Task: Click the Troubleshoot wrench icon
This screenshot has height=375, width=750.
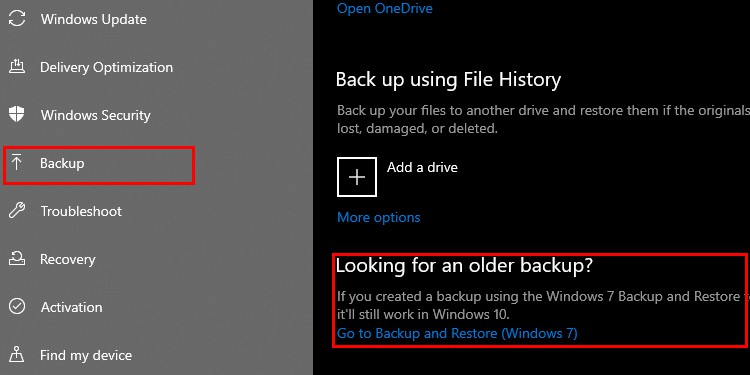Action: [17, 211]
